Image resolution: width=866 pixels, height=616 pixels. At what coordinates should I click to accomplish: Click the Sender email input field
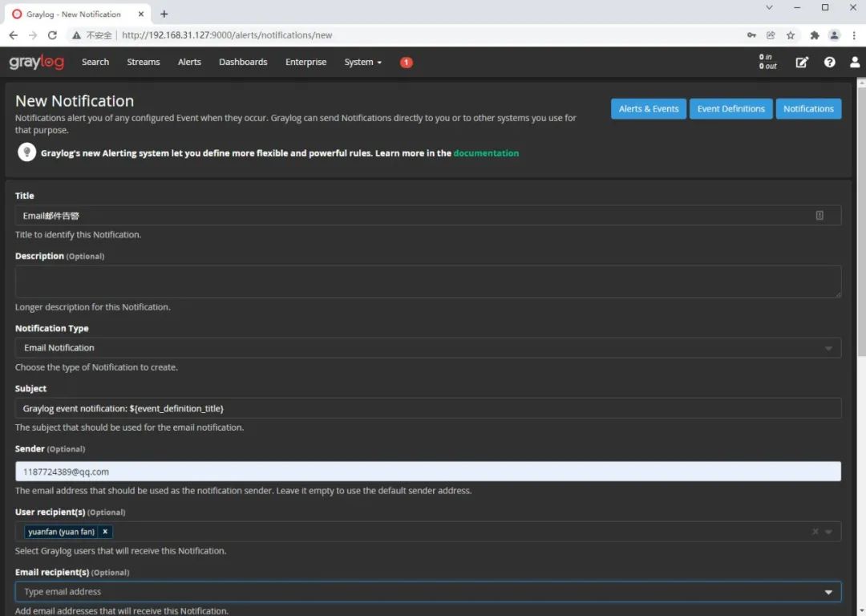point(428,472)
